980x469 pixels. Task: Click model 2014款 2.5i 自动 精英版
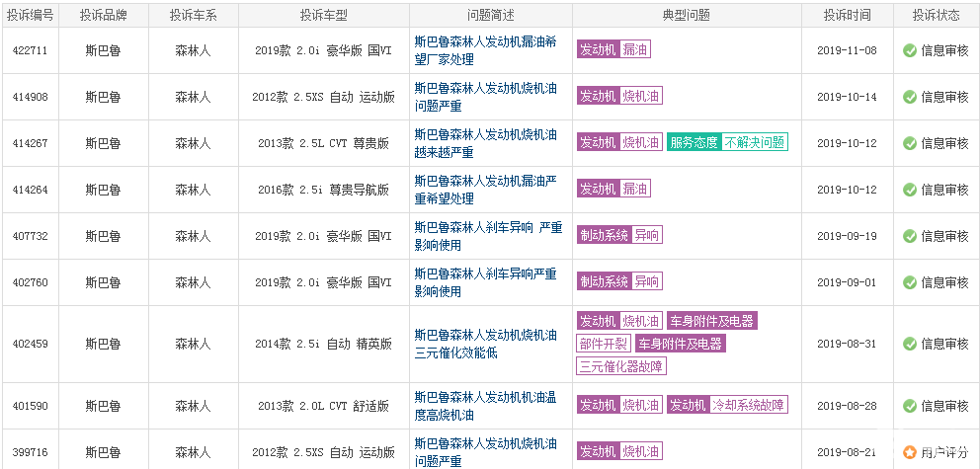(x=324, y=345)
